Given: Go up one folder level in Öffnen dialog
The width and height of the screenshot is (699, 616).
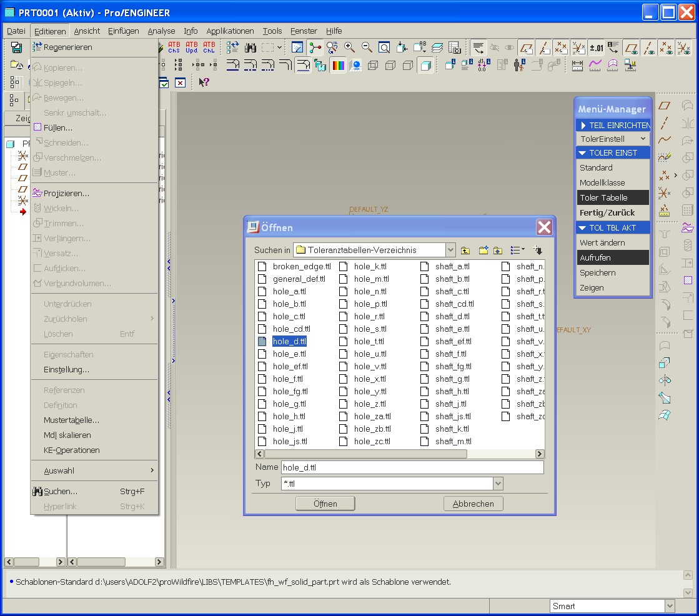Looking at the screenshot, I should point(465,250).
